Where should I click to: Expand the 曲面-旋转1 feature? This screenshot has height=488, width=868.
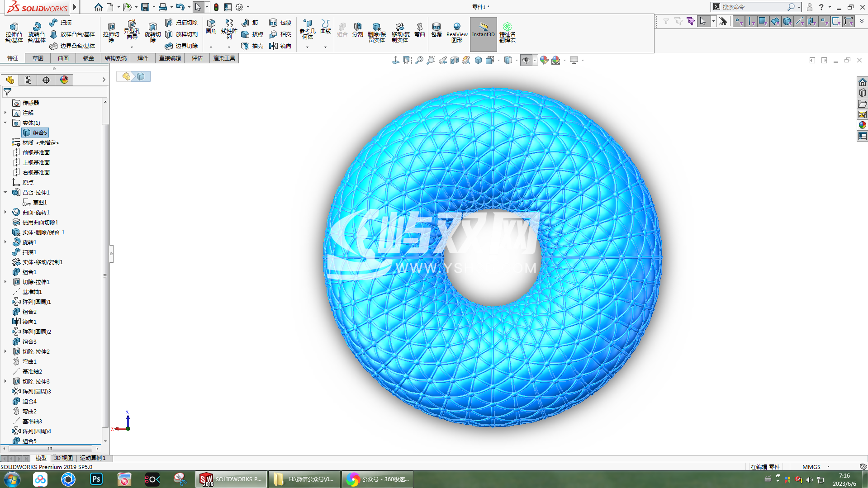click(x=5, y=212)
